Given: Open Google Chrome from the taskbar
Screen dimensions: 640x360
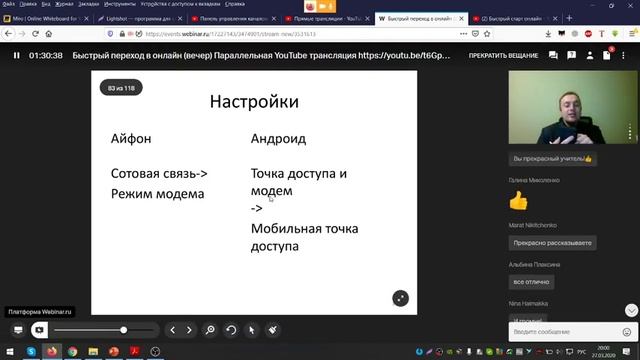Looking at the screenshot, I should (x=73, y=351).
